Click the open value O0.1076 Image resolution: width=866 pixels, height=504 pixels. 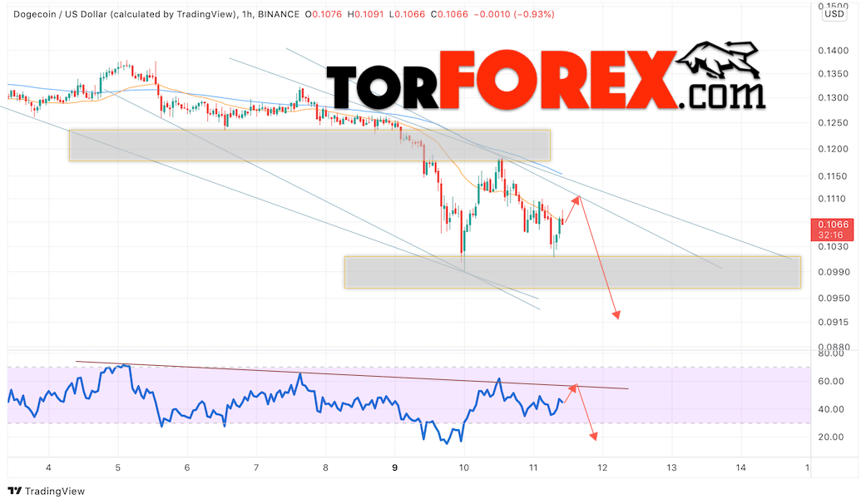point(324,14)
